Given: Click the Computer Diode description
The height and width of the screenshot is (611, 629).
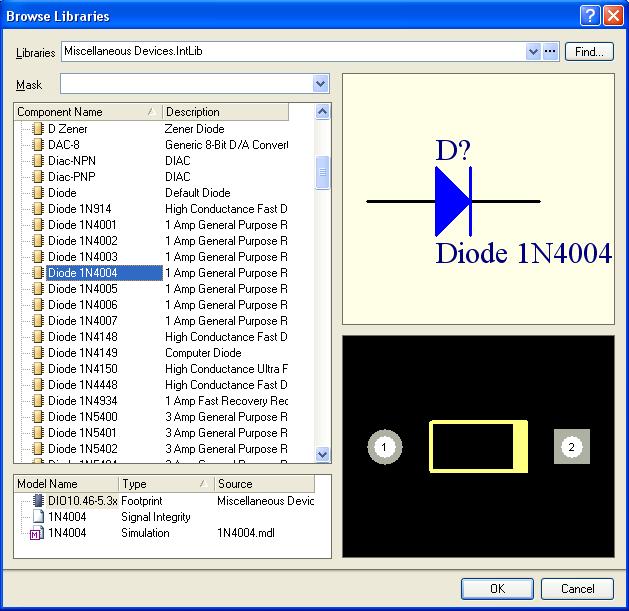Looking at the screenshot, I should pos(203,353).
